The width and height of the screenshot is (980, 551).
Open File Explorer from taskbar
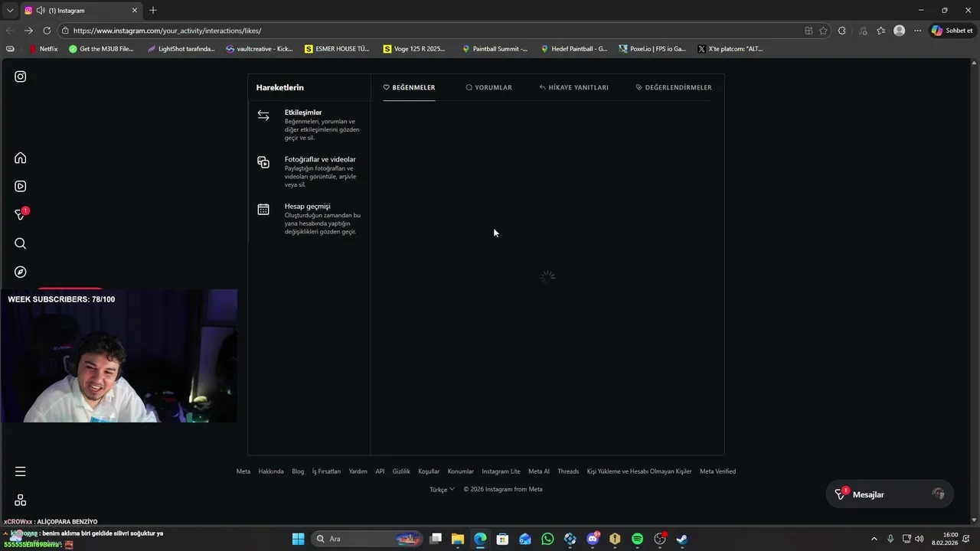point(458,539)
